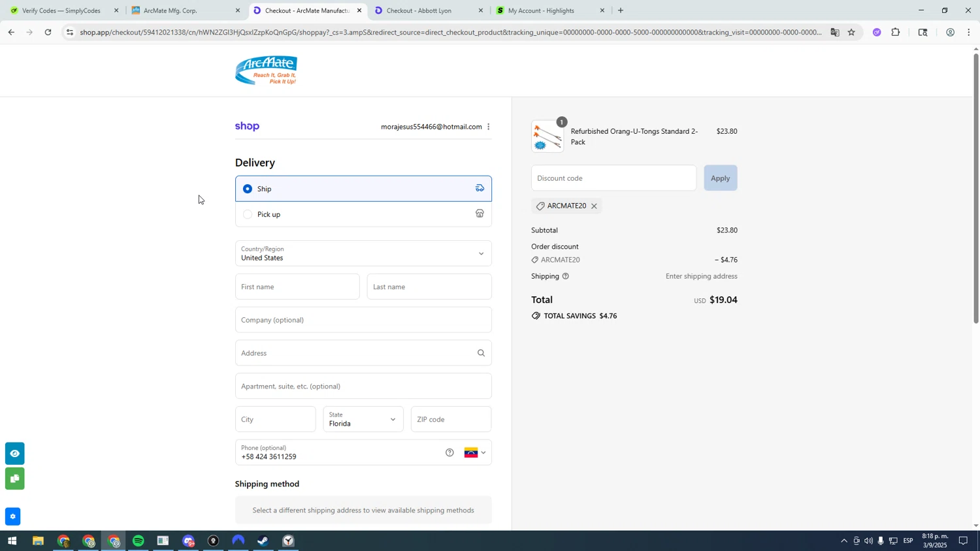This screenshot has height=551, width=980.
Task: Open the Extensions puzzle menu
Action: click(896, 32)
